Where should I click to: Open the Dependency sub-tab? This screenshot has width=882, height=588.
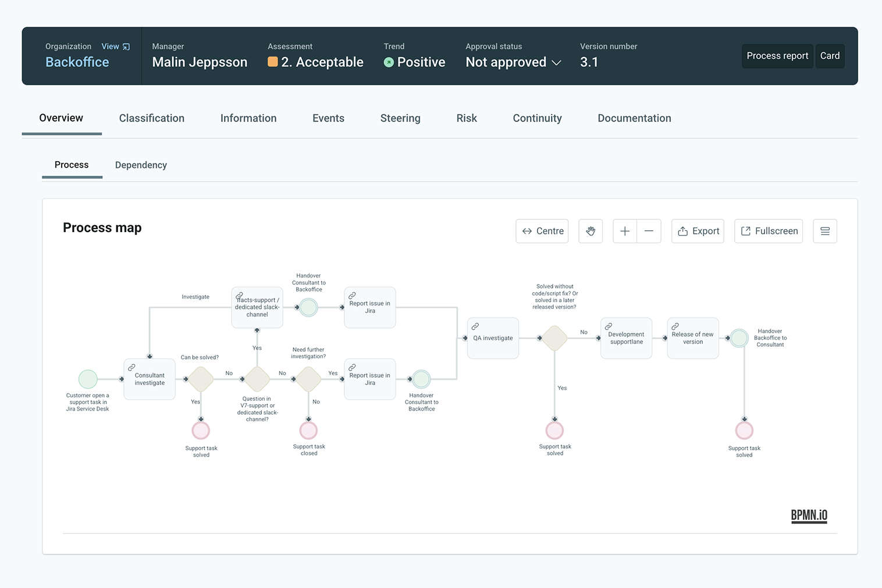(141, 165)
